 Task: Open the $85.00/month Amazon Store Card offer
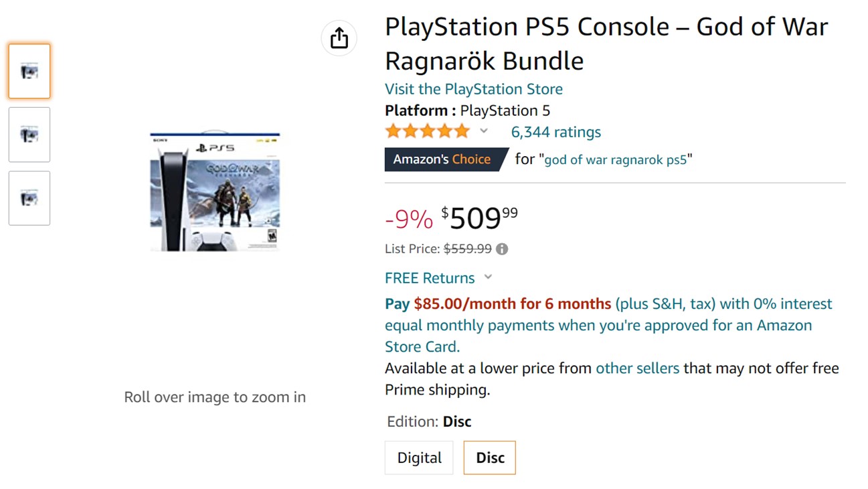click(512, 304)
